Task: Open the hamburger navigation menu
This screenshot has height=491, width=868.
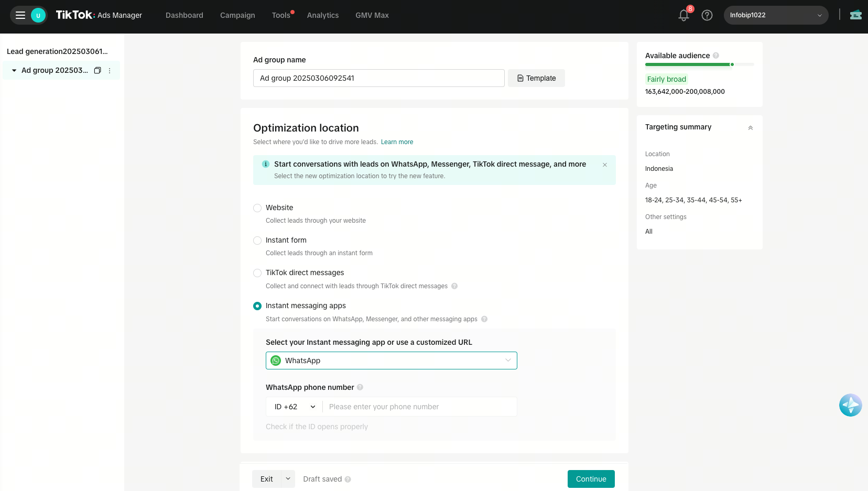Action: point(20,15)
